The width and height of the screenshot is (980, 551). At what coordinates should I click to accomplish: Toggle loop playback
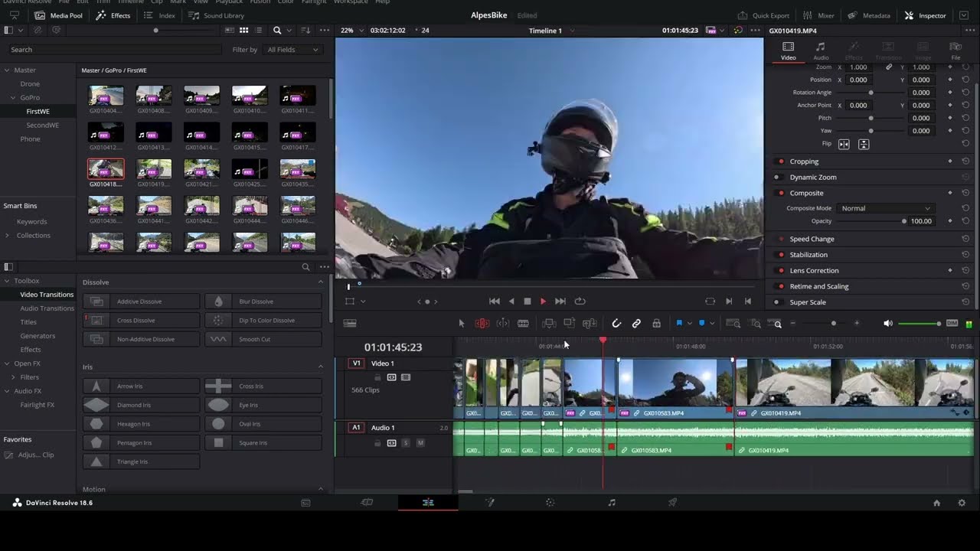click(580, 302)
